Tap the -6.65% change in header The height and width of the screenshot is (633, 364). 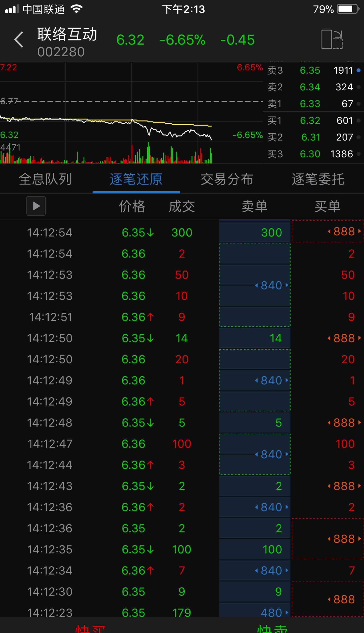(x=182, y=40)
